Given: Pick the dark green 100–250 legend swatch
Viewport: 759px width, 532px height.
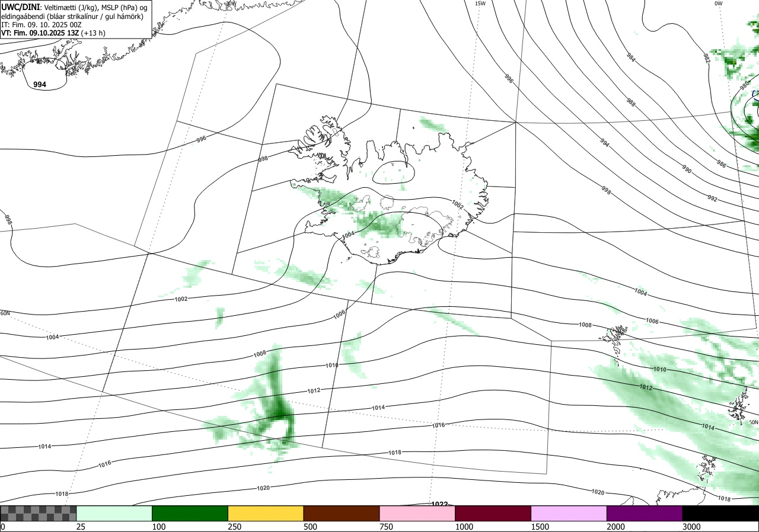Looking at the screenshot, I should pos(190,513).
